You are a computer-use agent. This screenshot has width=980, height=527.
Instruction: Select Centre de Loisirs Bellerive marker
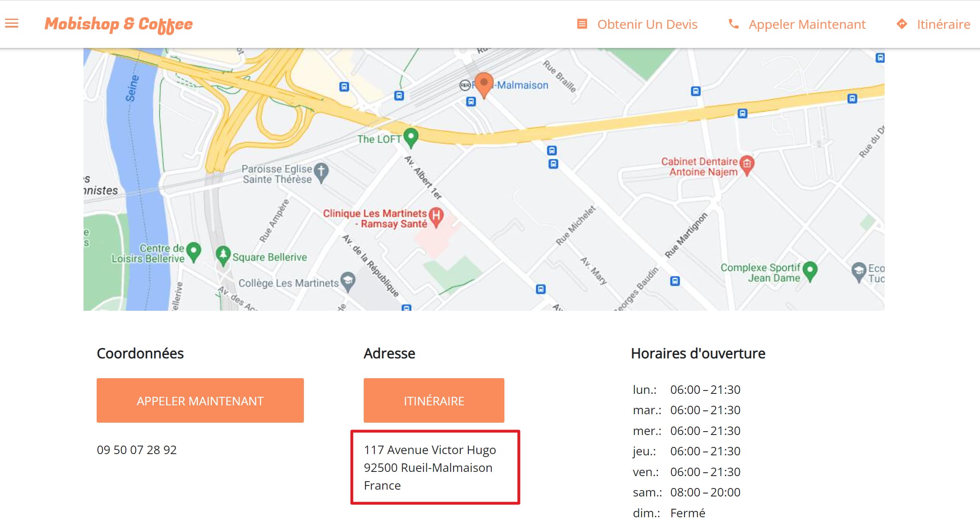tap(194, 252)
